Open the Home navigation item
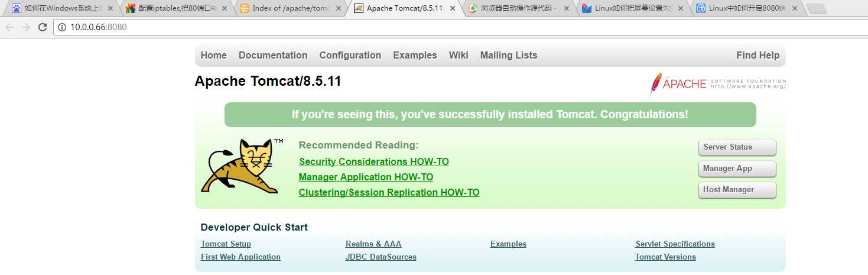This screenshot has width=868, height=275. 213,55
